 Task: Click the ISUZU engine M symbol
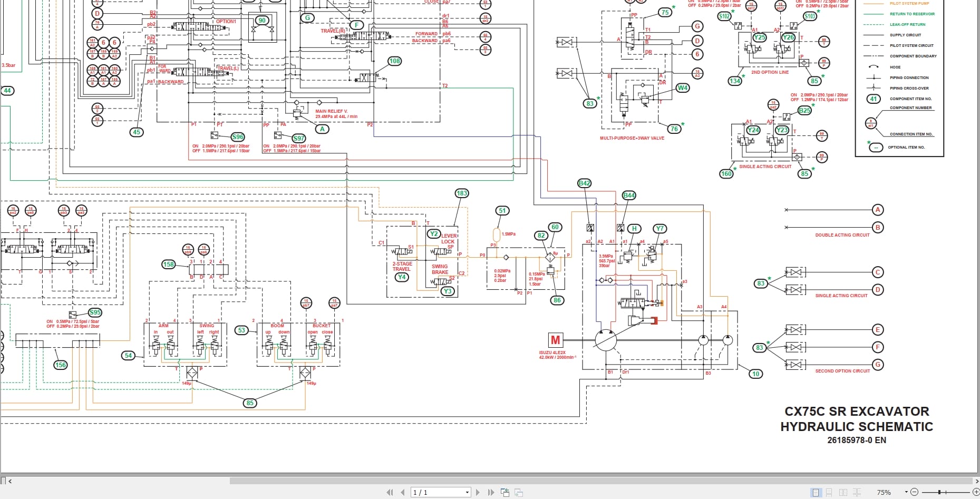555,340
